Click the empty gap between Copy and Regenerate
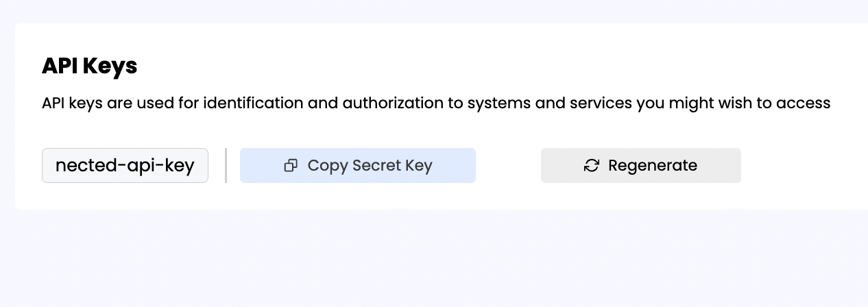Viewport: 868px width, 307px height. [x=508, y=166]
